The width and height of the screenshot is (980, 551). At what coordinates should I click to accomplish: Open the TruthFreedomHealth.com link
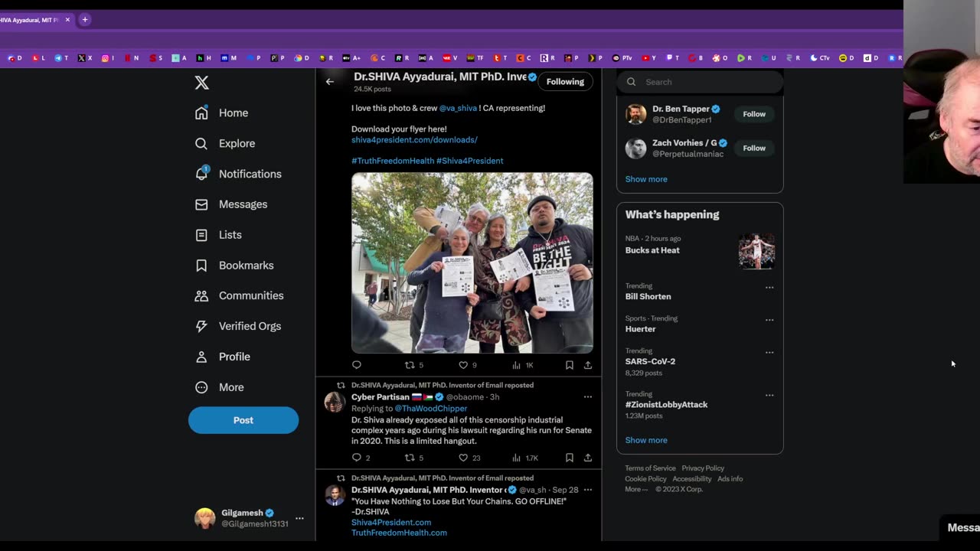(x=399, y=533)
